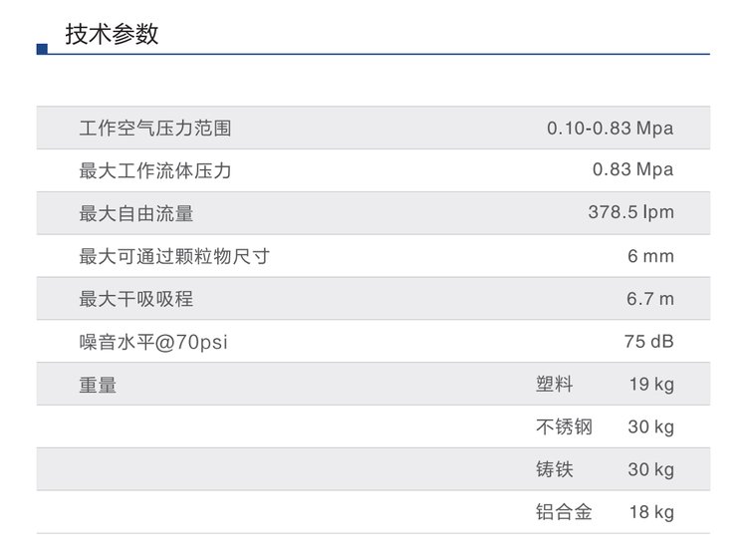Click the 75 dB noise value

click(x=648, y=342)
